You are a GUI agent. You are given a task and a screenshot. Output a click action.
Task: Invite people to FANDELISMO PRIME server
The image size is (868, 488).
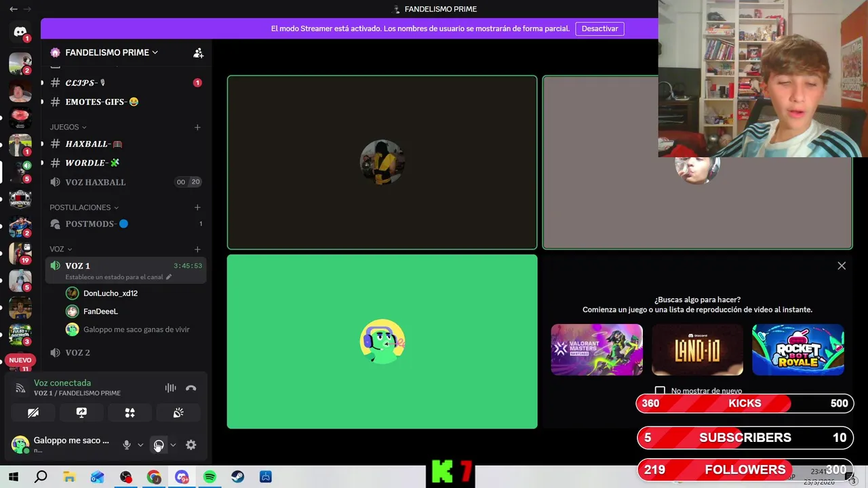coord(198,52)
